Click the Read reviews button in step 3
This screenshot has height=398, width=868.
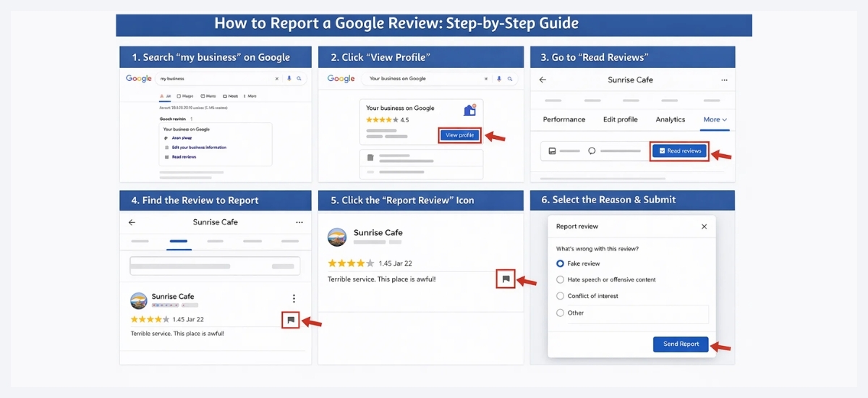[679, 151]
